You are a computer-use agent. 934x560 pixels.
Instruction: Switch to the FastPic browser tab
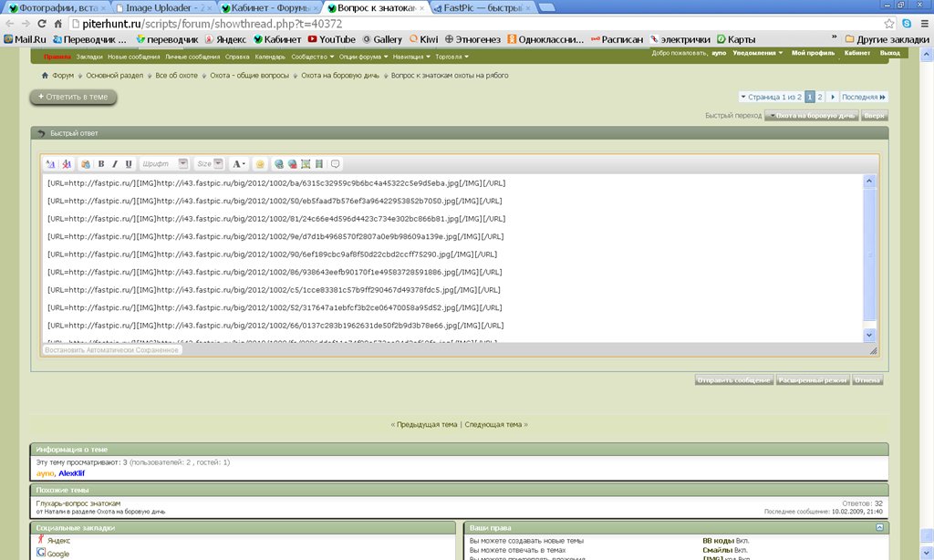coord(483,7)
